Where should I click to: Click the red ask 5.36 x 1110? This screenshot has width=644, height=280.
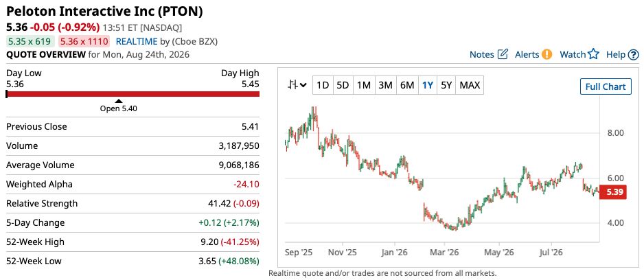[x=84, y=41]
